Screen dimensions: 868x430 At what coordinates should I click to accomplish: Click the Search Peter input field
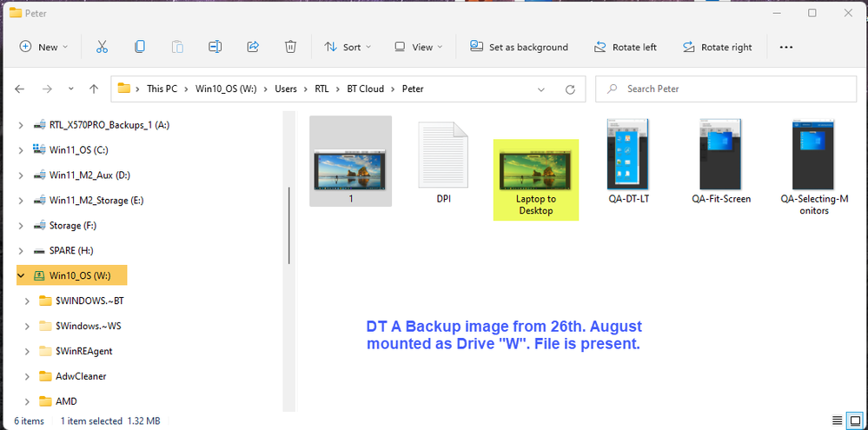730,89
